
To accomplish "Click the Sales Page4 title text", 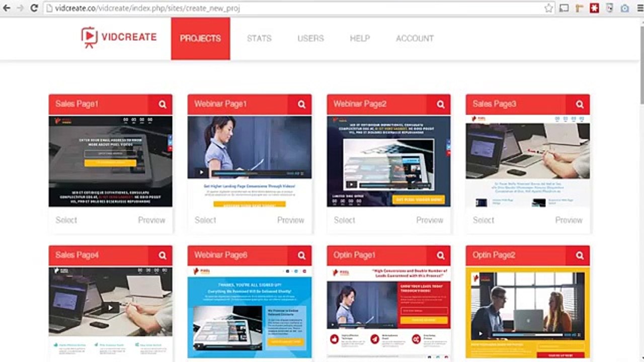I will click(x=77, y=255).
